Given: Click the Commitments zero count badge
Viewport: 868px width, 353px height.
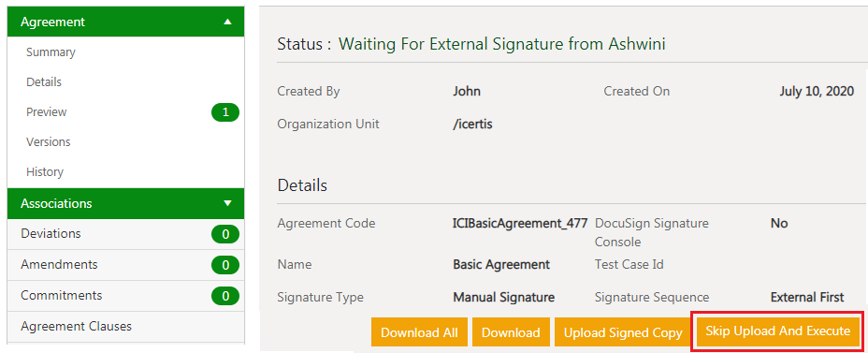Looking at the screenshot, I should point(225,297).
